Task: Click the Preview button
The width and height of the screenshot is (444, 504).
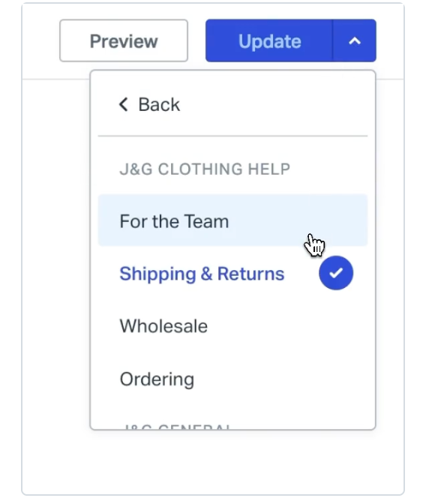Action: coord(124,40)
